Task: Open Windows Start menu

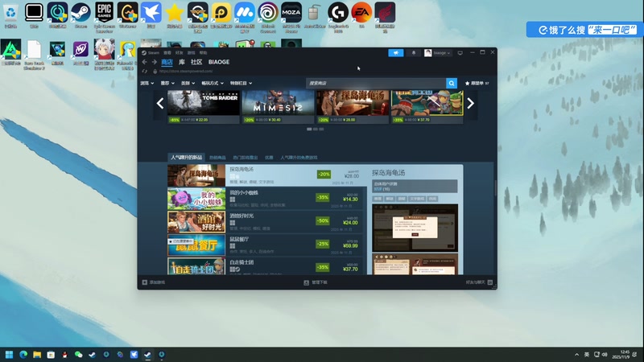Action: (x=9, y=355)
